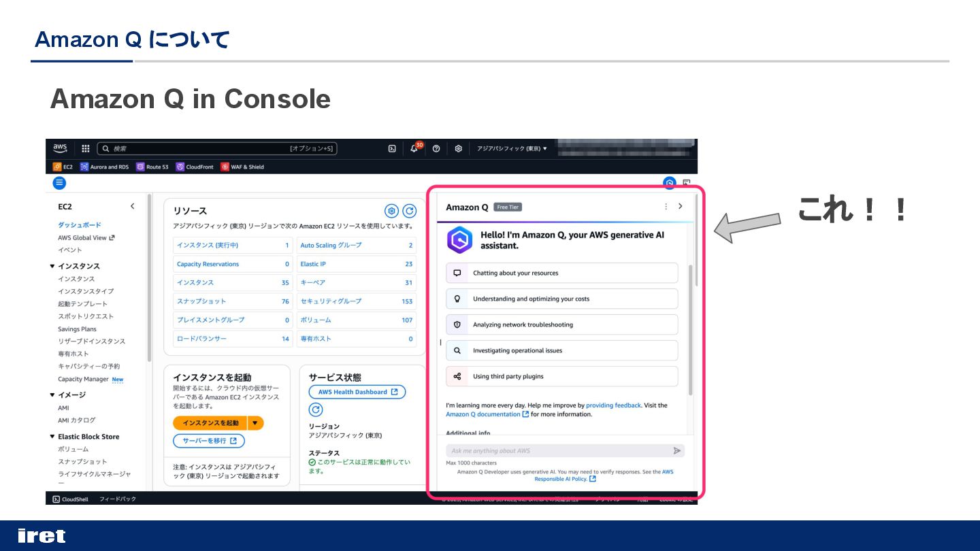Click the Amazon Q panel scrollbar

pyautogui.click(x=691, y=330)
